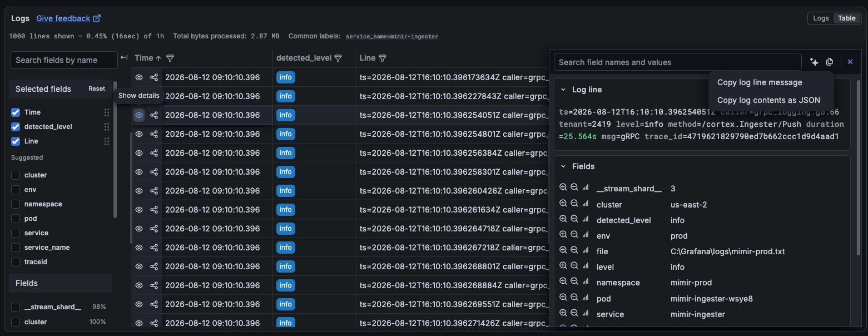Image resolution: width=868 pixels, height=336 pixels.
Task: Uncheck the Line selected field
Action: click(16, 141)
